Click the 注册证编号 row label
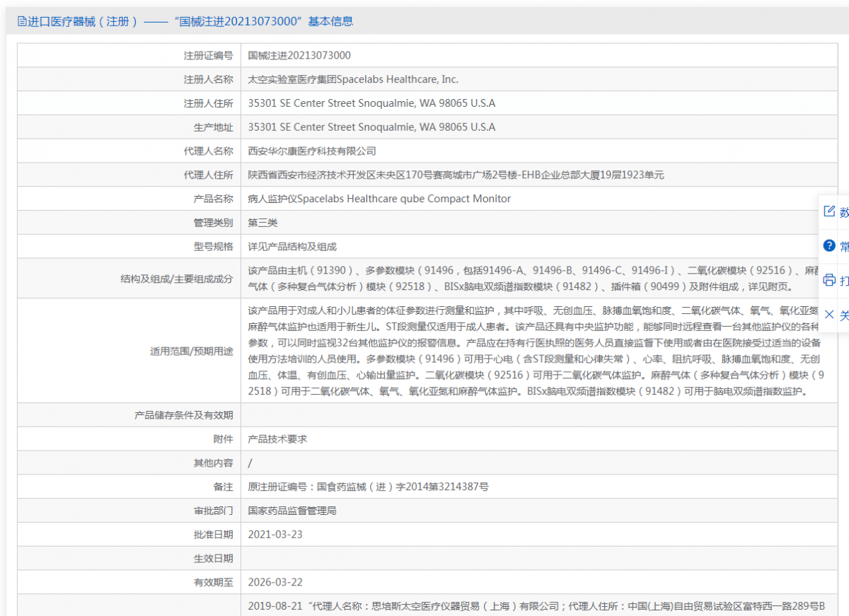This screenshot has height=616, width=849. pos(208,56)
